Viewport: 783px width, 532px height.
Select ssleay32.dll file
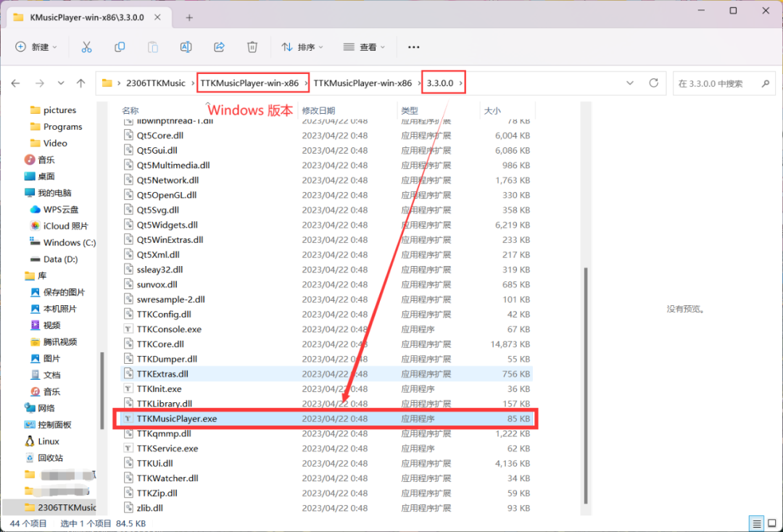326,270
